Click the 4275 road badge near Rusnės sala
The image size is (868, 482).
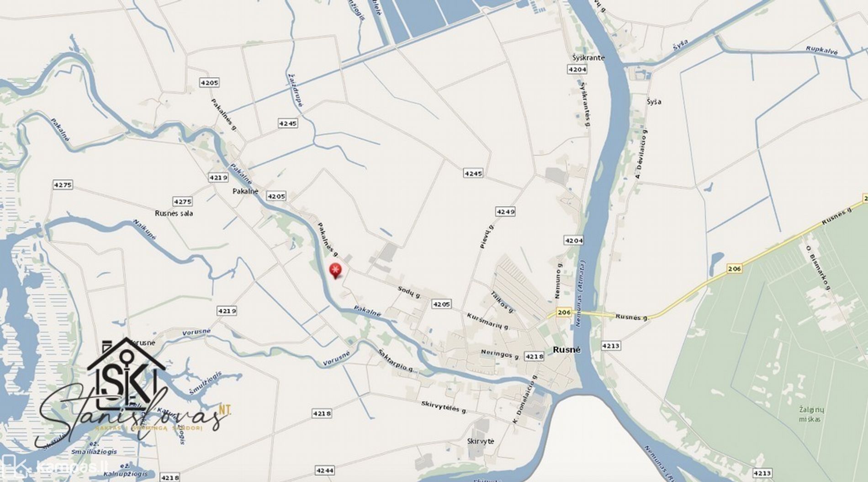(x=182, y=201)
